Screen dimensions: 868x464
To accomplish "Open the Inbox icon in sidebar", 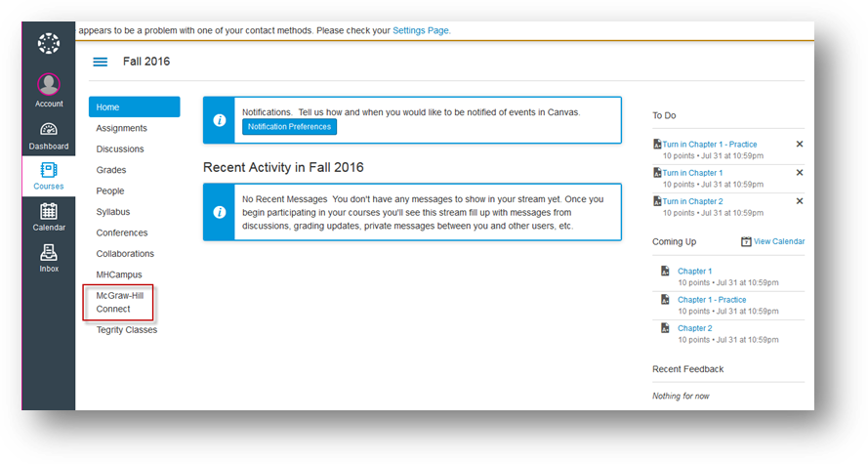I will coord(49,252).
